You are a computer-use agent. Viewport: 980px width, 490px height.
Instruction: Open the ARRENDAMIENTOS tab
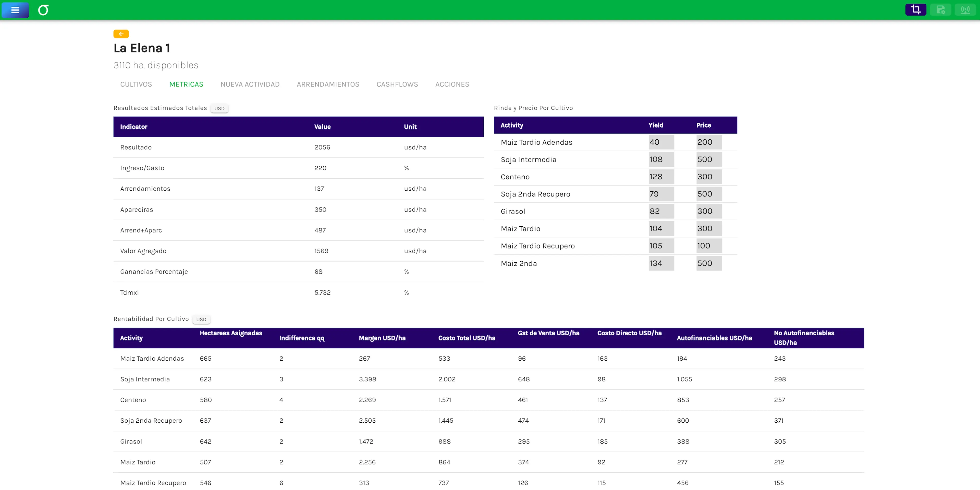[x=328, y=84]
